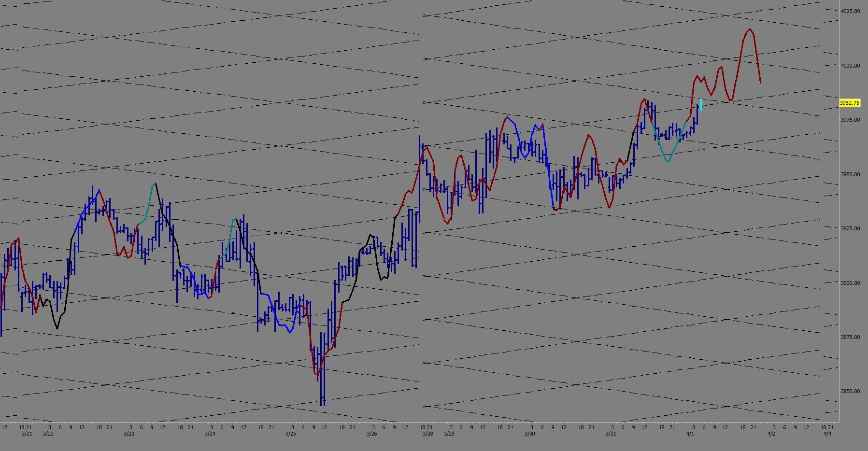The height and width of the screenshot is (451, 868).
Task: Select the 3975.00 price axis label
Action: [x=850, y=120]
